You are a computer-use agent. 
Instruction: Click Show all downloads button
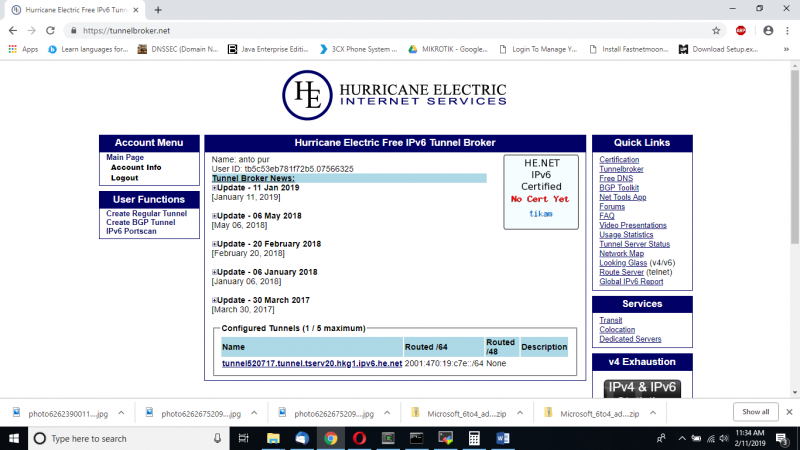(x=756, y=412)
